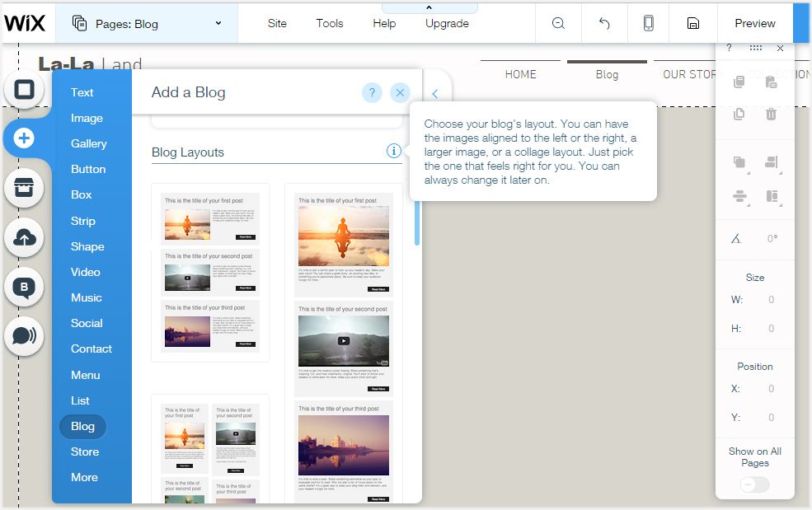Click the Blog Layouts info icon
Screen dimensions: 812x510
coord(393,151)
